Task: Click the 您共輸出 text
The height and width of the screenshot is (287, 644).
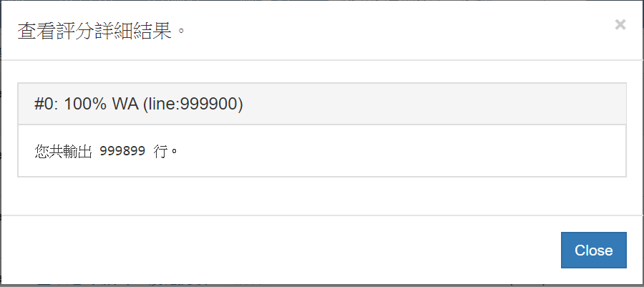Action: click(x=63, y=152)
